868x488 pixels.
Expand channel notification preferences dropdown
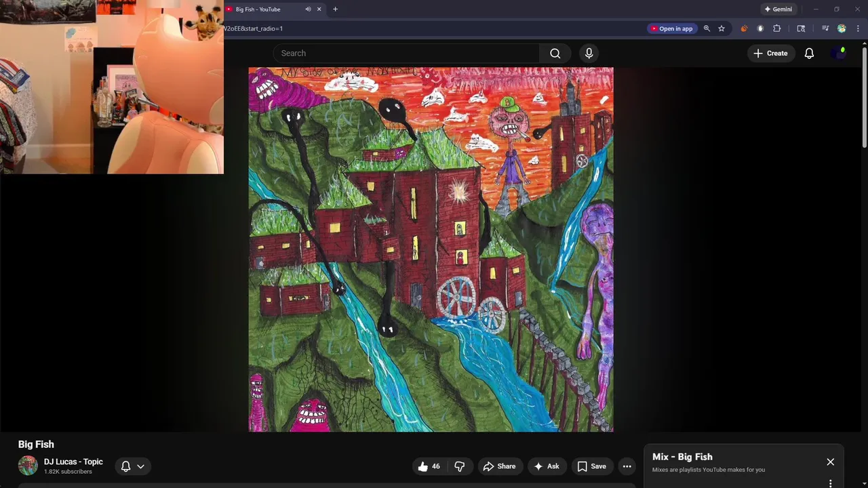coord(133,466)
